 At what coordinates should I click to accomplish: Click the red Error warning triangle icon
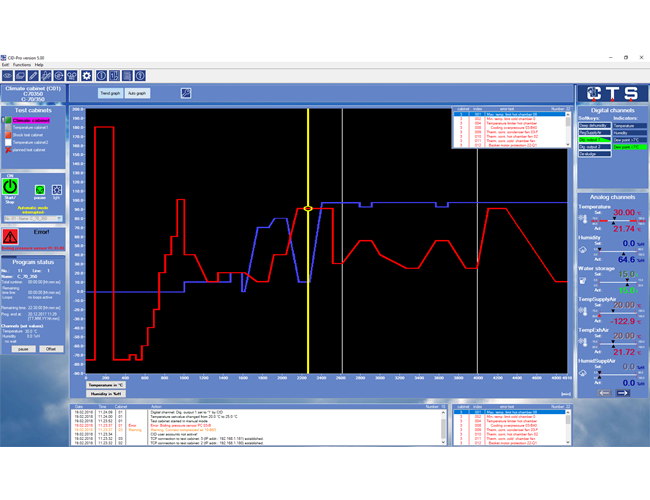click(11, 236)
